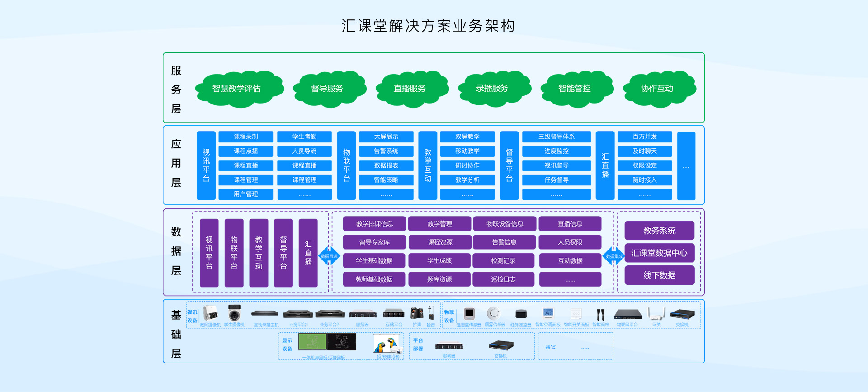
Task: Select the blue 视讯平台 column in 应用层
Action: 206,165
